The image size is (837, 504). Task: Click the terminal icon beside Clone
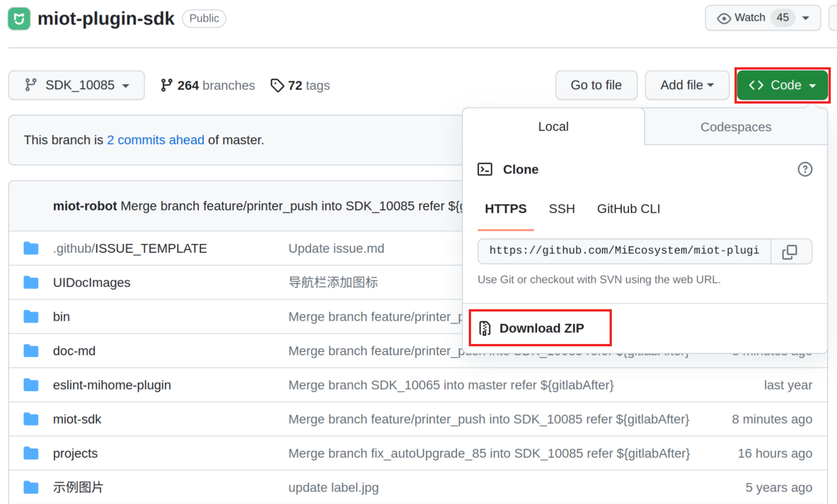point(485,169)
